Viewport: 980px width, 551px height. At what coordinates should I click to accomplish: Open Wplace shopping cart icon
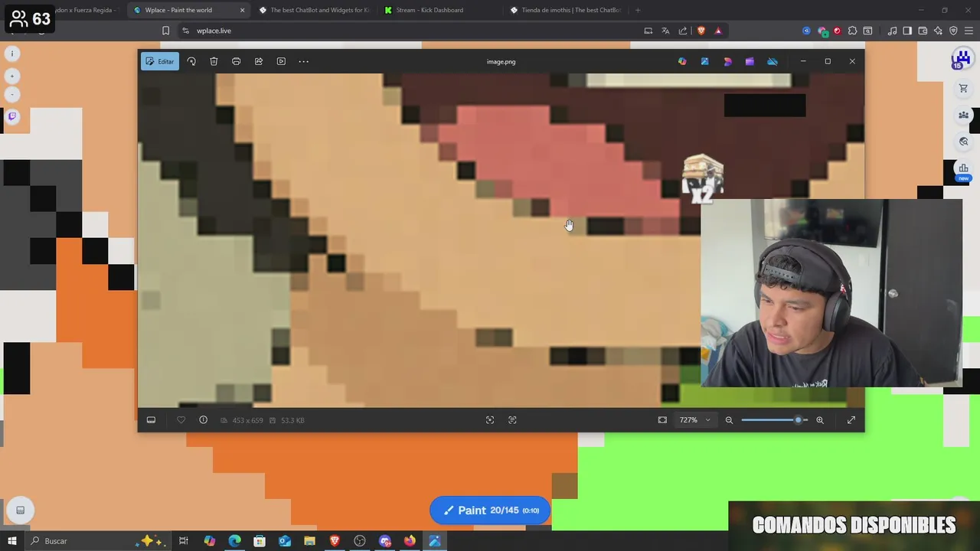pos(963,89)
